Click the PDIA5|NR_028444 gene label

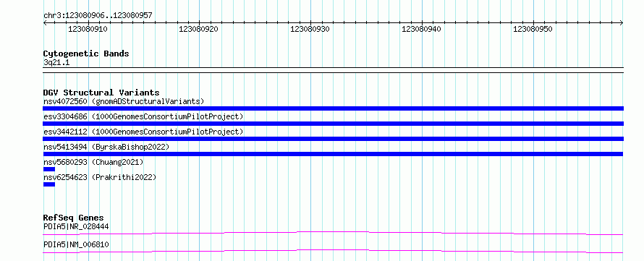click(76, 226)
